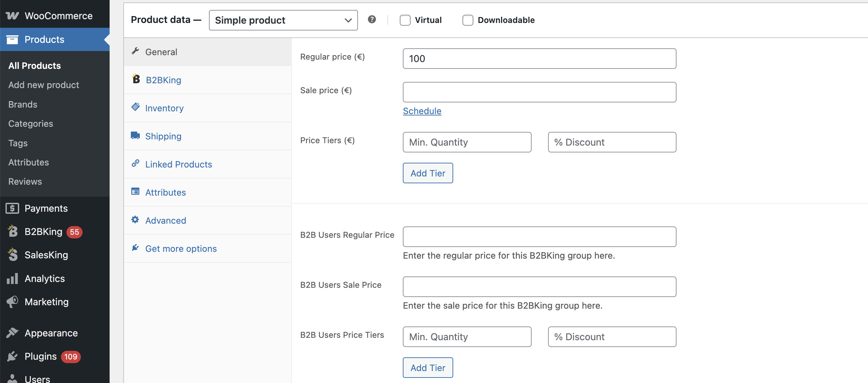This screenshot has width=868, height=383.
Task: Click the Linked Products chain icon
Action: (x=135, y=163)
